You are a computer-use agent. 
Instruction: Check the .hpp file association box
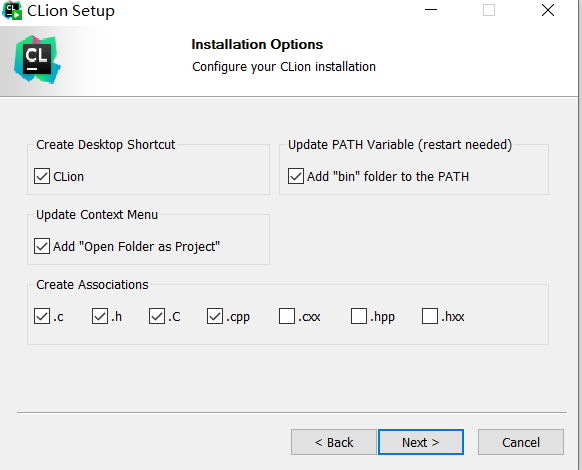(359, 317)
